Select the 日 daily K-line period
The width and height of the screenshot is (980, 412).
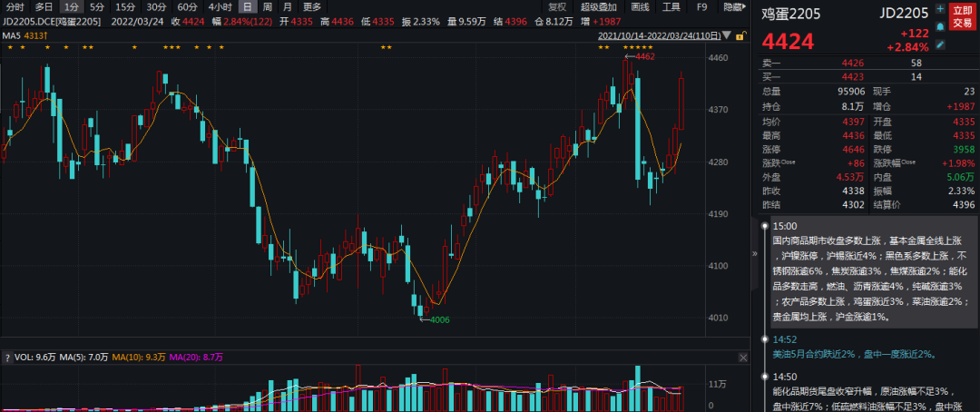tap(246, 6)
